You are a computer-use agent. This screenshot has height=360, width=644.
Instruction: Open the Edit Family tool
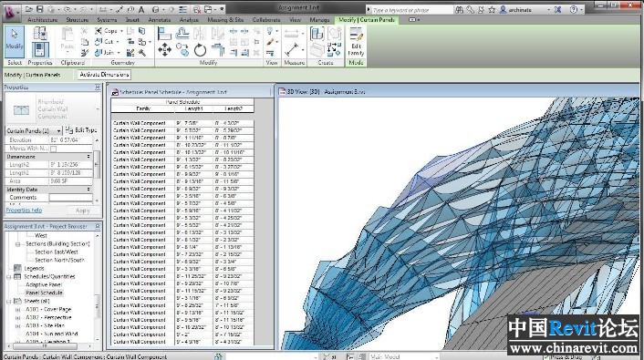(356, 41)
